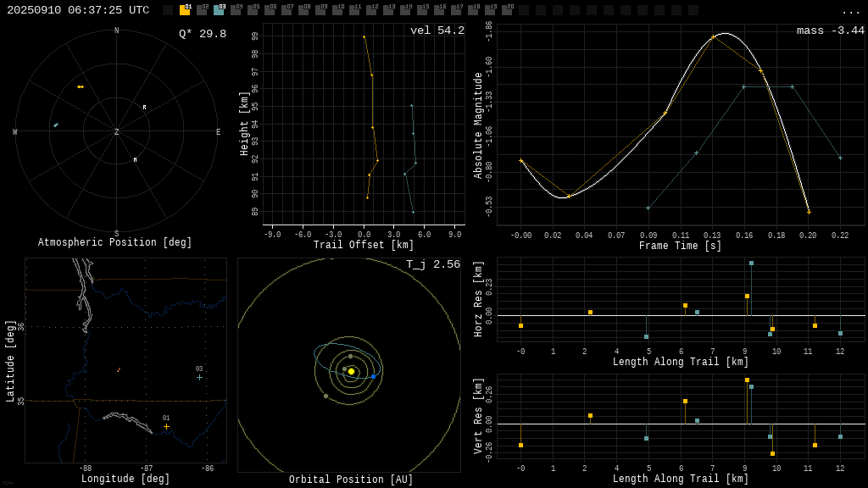
Task: Click the T_j 2.56 Tisserand value
Action: 432,265
